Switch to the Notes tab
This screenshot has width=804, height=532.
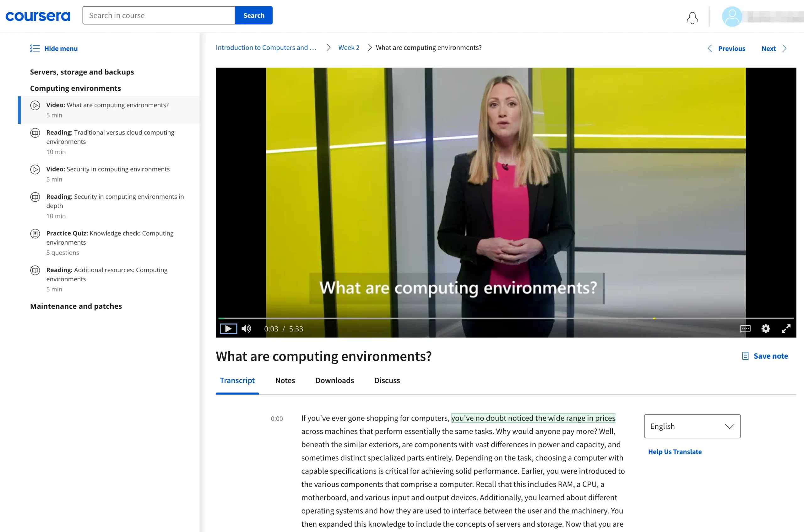[285, 380]
